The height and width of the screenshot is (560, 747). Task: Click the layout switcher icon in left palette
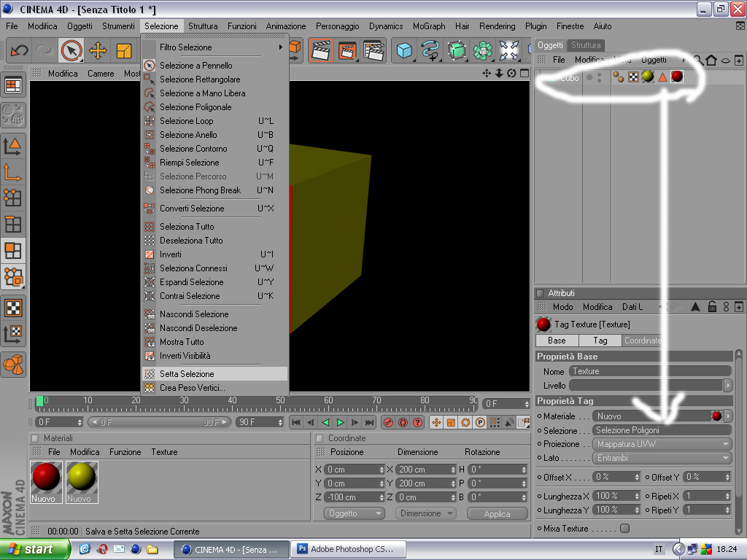pyautogui.click(x=13, y=86)
